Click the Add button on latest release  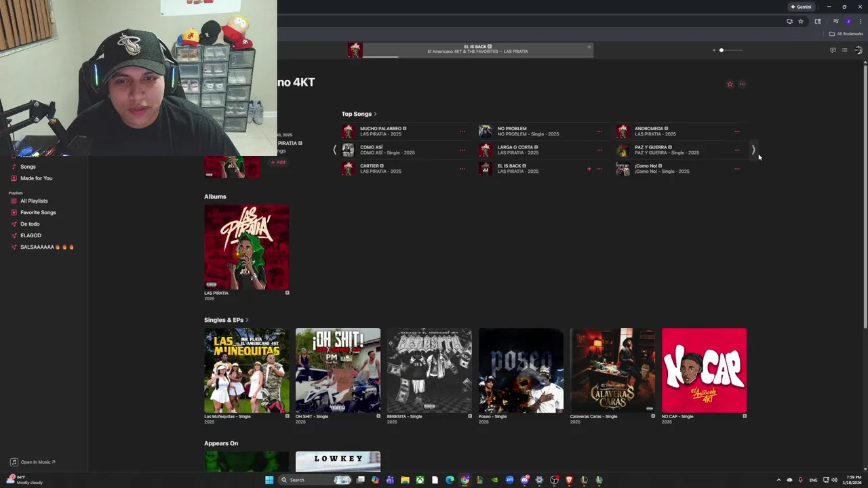point(278,162)
